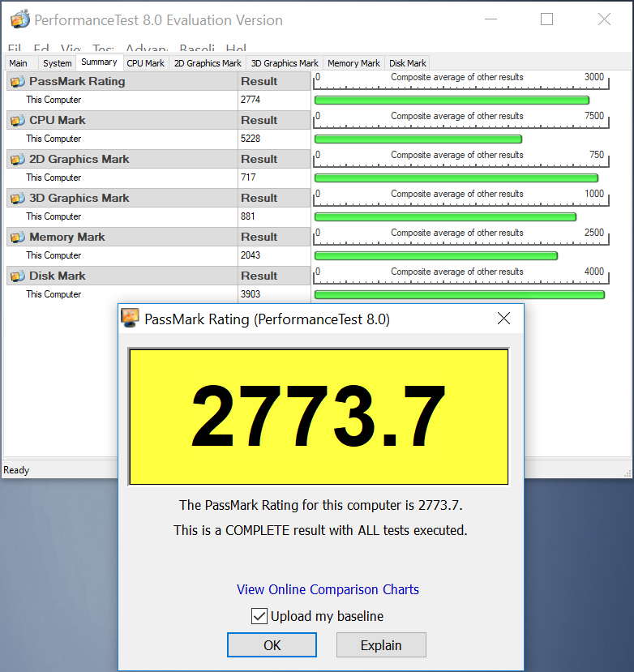Open View Online Comparison Charts link
Viewport: 634px width, 672px height.
328,589
